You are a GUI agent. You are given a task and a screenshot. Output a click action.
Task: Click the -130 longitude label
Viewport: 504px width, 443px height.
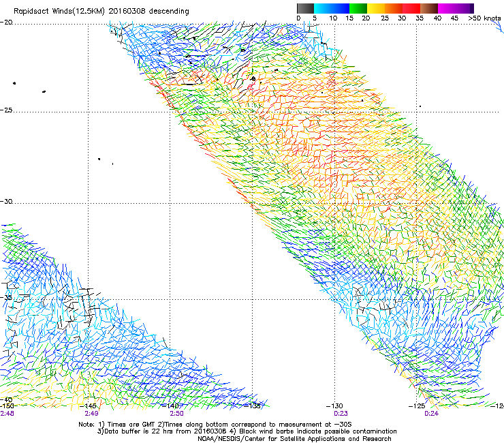click(x=334, y=406)
